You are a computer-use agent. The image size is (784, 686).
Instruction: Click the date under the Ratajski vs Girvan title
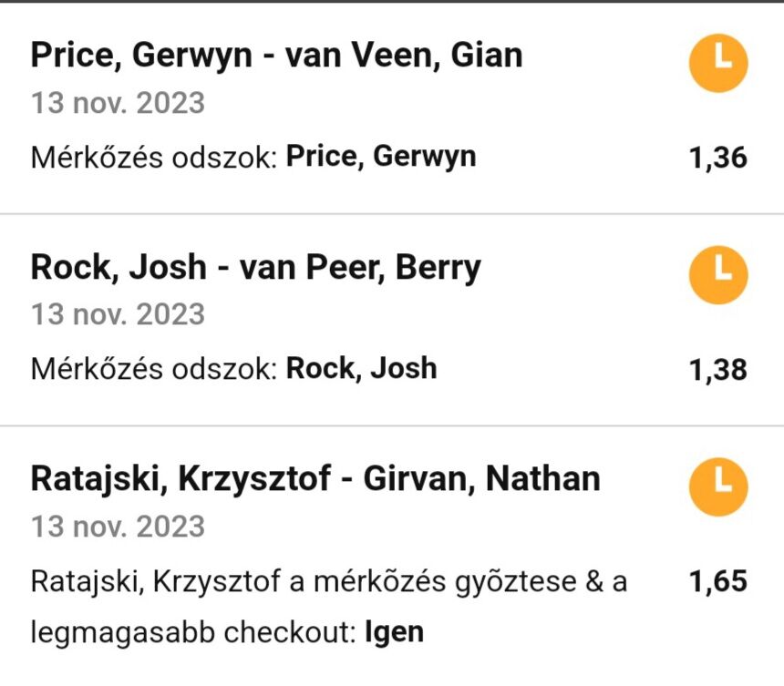point(119,527)
